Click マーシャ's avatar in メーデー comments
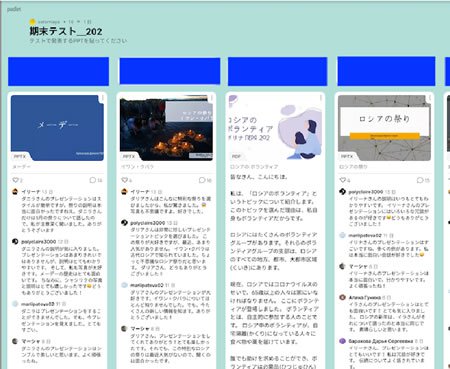Viewport: 450px width, 369px height. tap(15, 341)
